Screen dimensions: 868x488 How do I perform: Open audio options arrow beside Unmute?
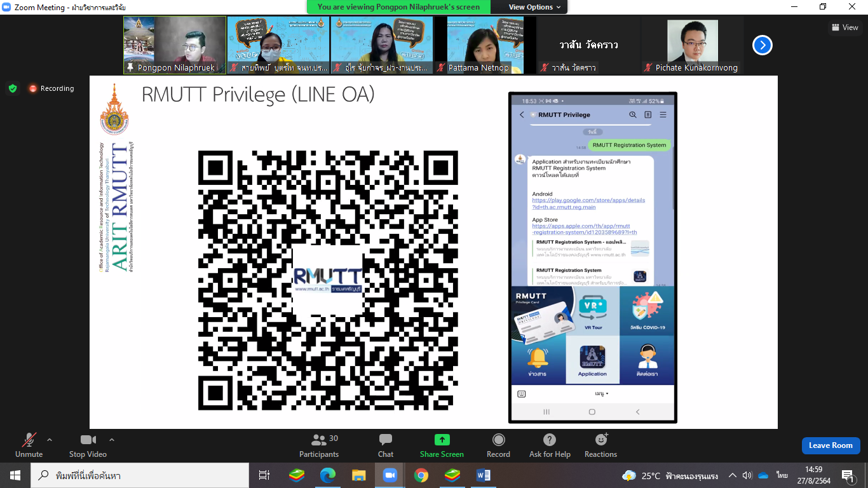50,440
